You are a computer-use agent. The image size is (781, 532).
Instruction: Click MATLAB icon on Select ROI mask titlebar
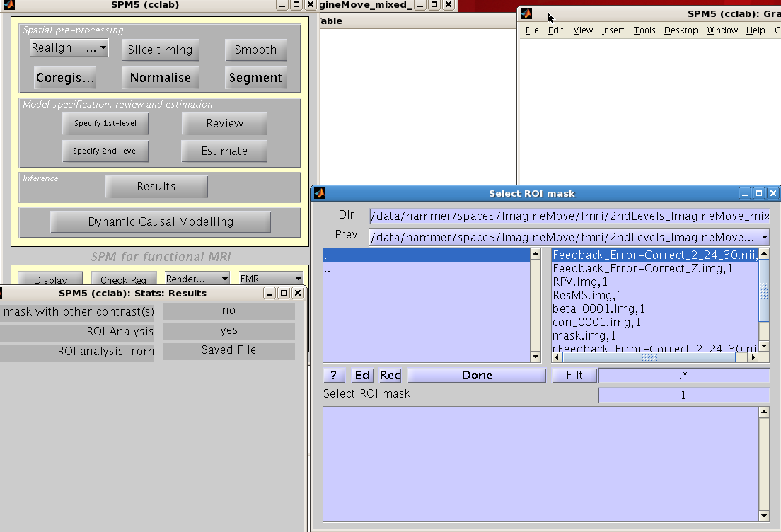320,193
